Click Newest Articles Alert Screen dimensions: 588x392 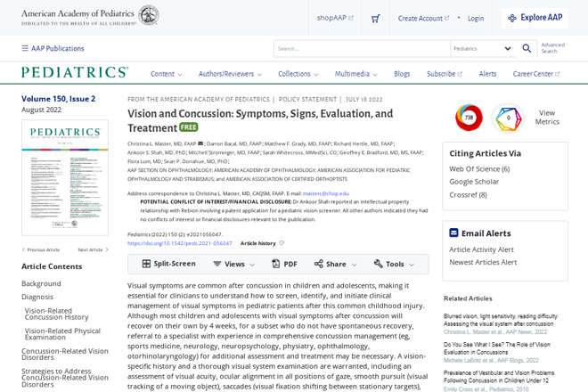tap(483, 262)
